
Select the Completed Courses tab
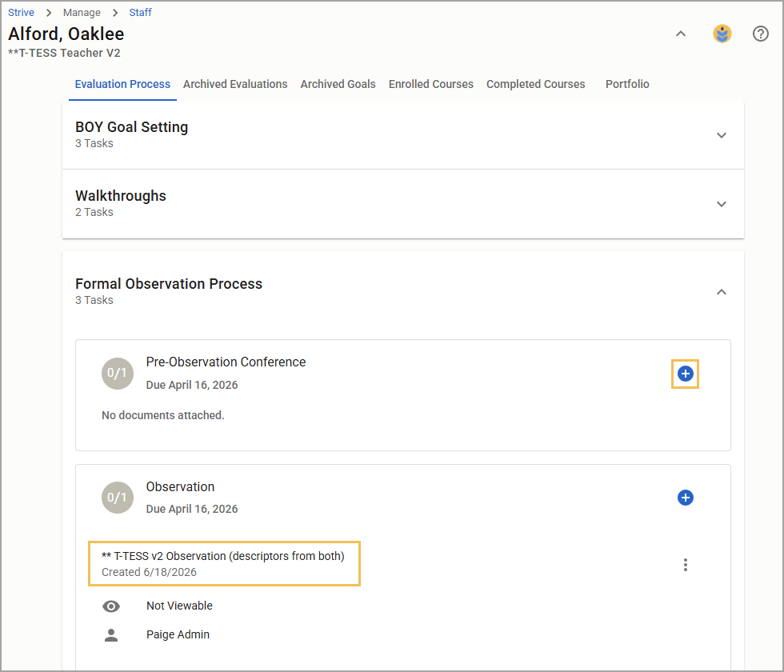(x=535, y=84)
